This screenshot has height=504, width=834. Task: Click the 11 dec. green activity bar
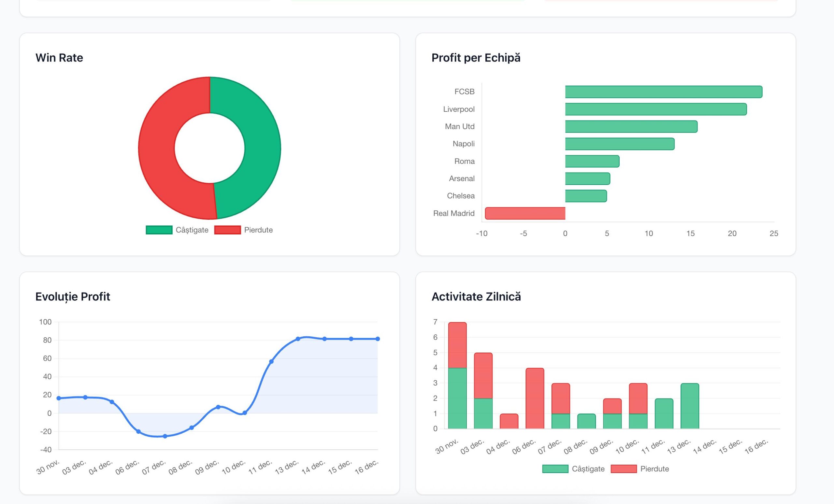click(x=664, y=414)
